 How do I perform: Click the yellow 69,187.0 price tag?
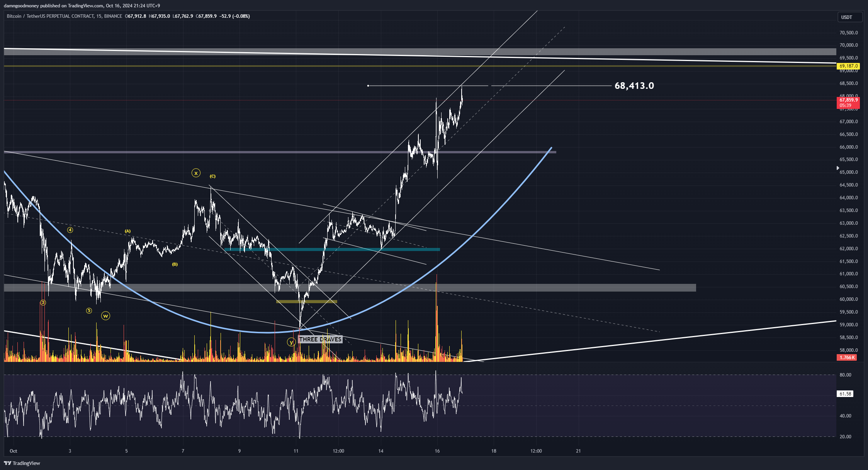(848, 66)
